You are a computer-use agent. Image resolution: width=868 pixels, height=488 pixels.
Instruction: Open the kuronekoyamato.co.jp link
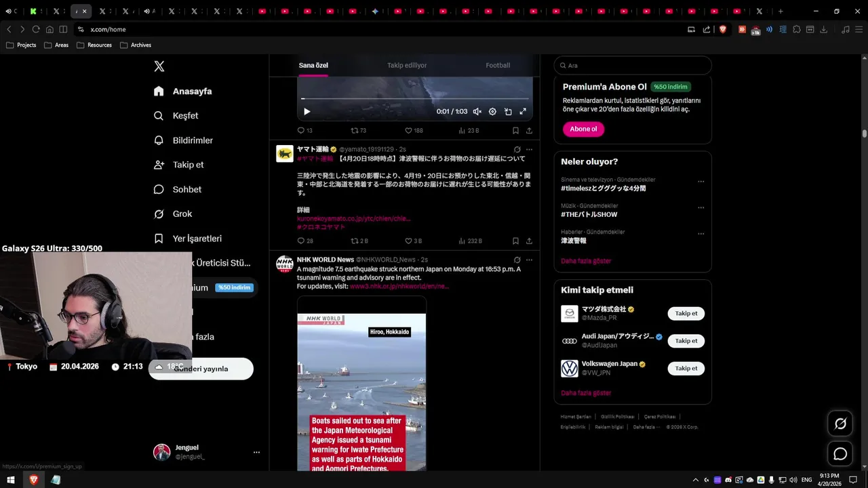(x=353, y=219)
